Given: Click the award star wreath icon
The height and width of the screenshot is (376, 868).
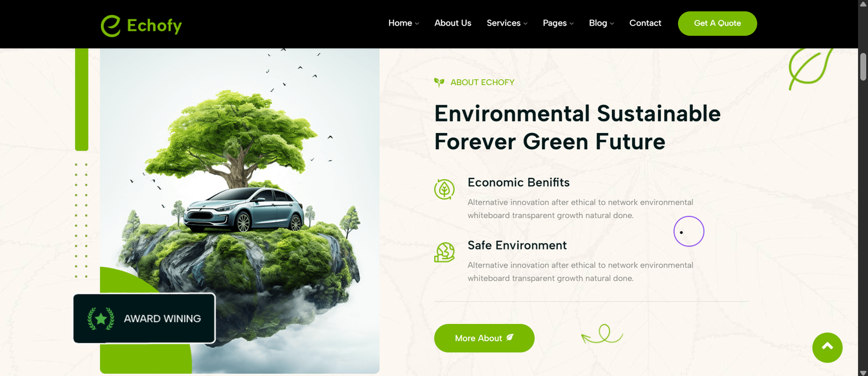Looking at the screenshot, I should coord(101,318).
